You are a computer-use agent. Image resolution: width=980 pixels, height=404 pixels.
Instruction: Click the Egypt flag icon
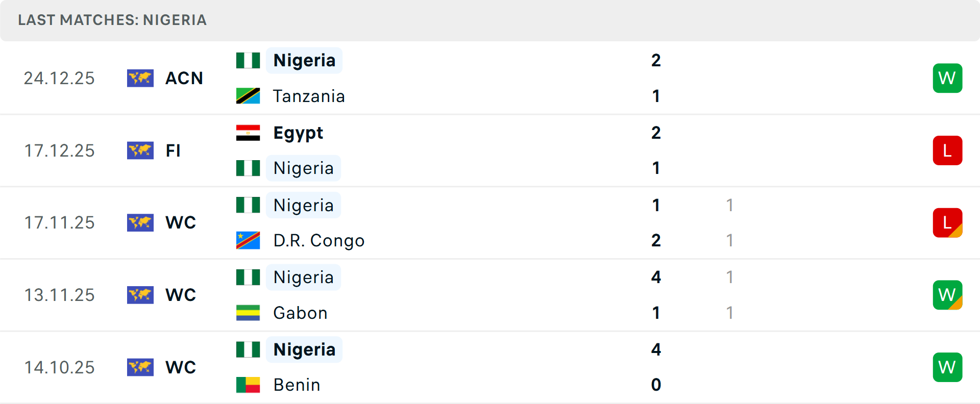pyautogui.click(x=248, y=133)
